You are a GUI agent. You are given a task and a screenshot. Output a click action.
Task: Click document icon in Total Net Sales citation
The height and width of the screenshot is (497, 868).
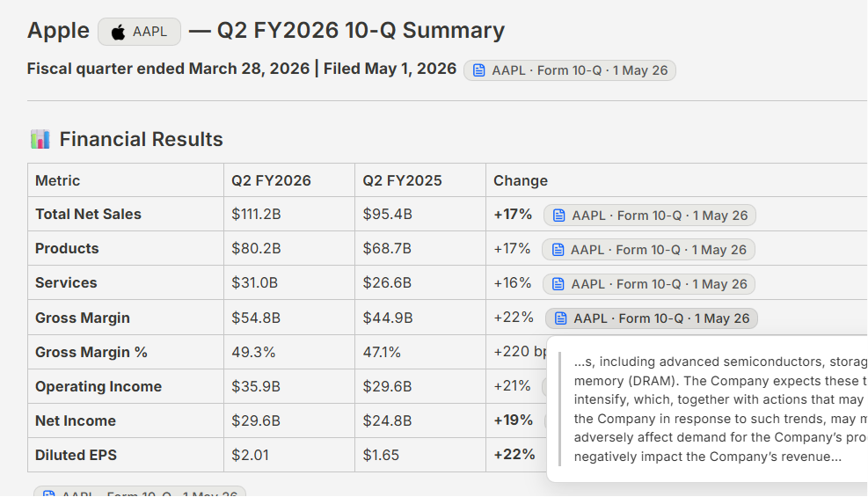[x=559, y=216]
